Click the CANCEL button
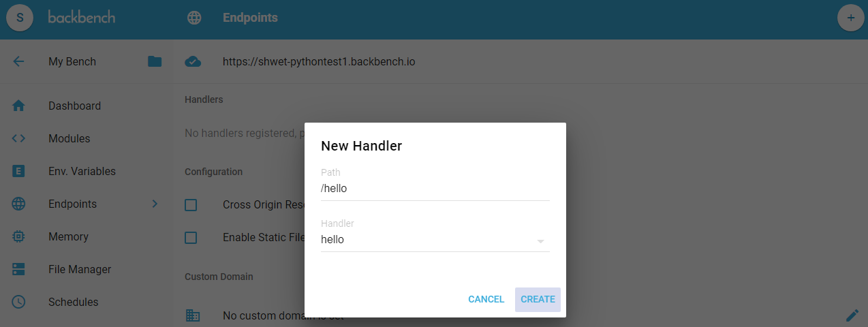The image size is (868, 327). (486, 299)
